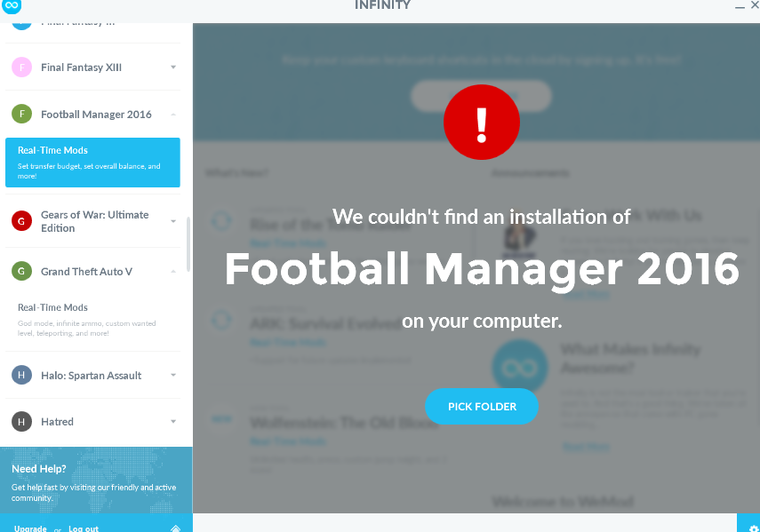Click the Hatred game letter icon
Image resolution: width=760 pixels, height=532 pixels.
[22, 422]
